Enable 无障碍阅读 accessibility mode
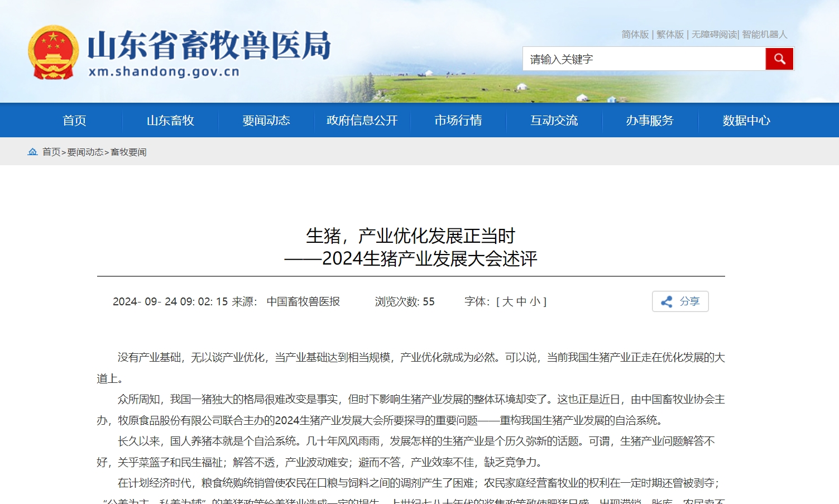 pos(714,35)
